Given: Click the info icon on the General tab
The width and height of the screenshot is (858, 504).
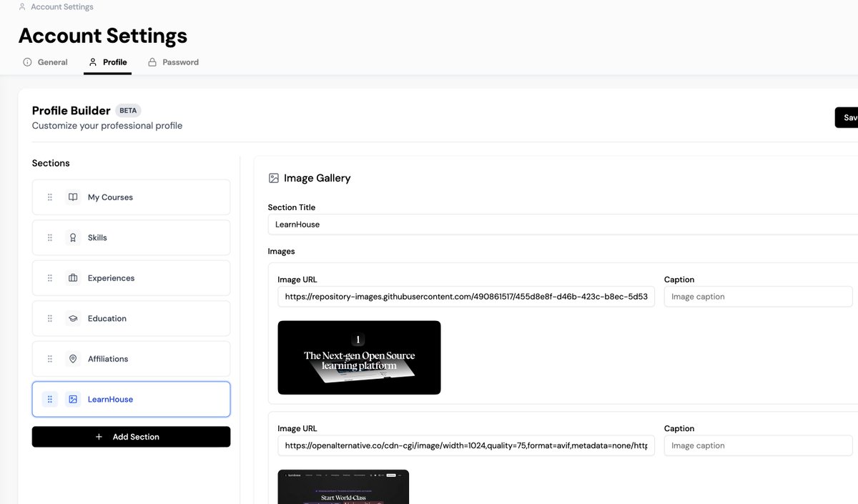Looking at the screenshot, I should pos(27,62).
